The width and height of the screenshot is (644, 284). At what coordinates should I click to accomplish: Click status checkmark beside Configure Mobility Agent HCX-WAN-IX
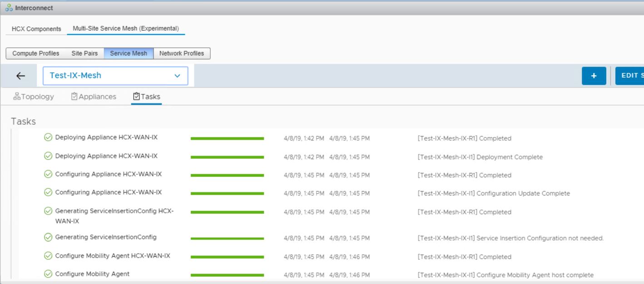[48, 256]
